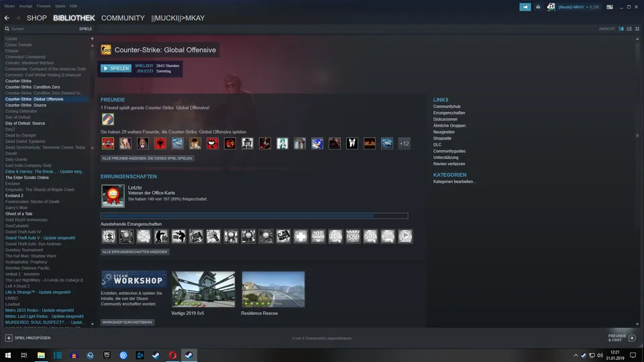Open the Anzeige menu

tap(25, 6)
